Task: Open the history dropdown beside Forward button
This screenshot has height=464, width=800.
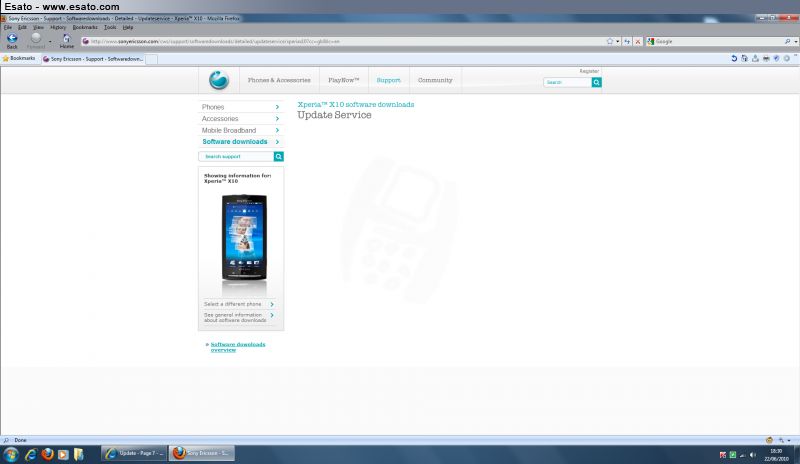Action: pyautogui.click(x=50, y=41)
